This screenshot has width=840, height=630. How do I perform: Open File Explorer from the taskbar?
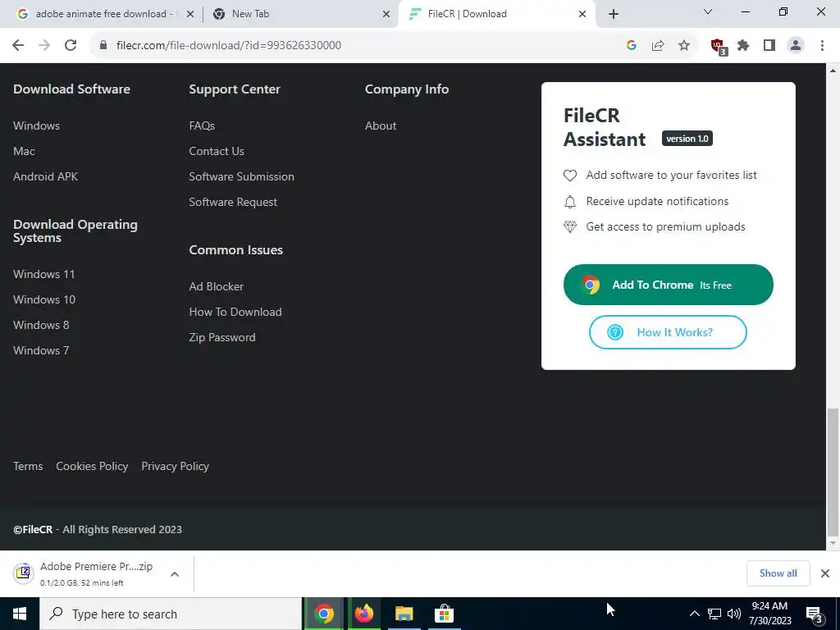click(x=404, y=614)
